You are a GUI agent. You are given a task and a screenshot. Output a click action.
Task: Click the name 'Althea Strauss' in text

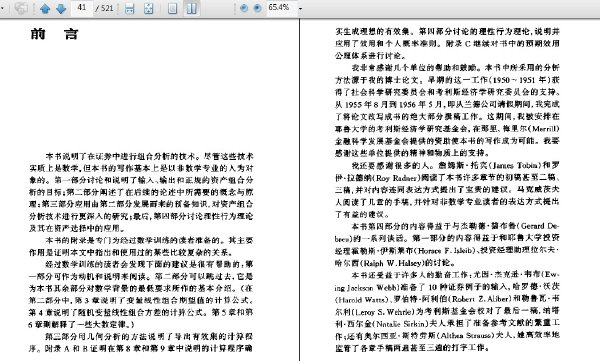coord(466,335)
